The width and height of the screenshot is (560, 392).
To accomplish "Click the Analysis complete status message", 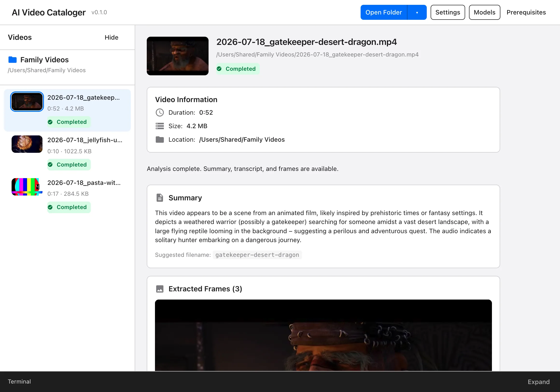I will 242,169.
